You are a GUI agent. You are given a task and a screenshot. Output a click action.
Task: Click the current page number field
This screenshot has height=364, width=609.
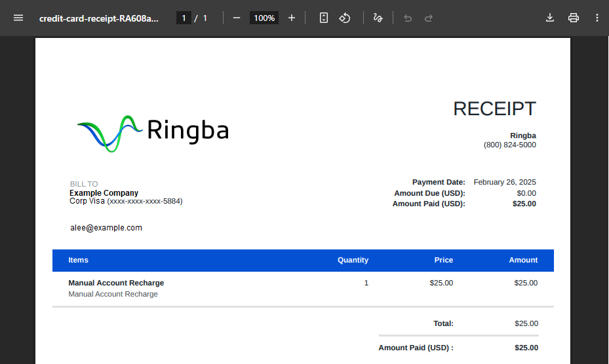coord(184,18)
